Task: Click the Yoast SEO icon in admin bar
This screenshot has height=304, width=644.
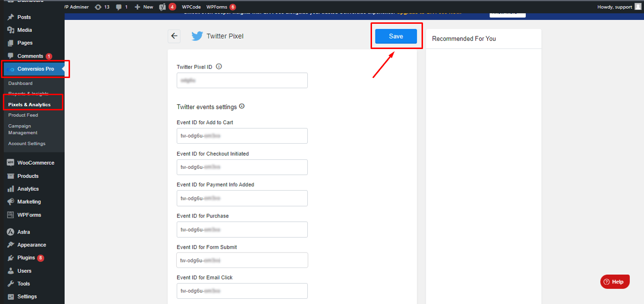Action: pos(162,7)
